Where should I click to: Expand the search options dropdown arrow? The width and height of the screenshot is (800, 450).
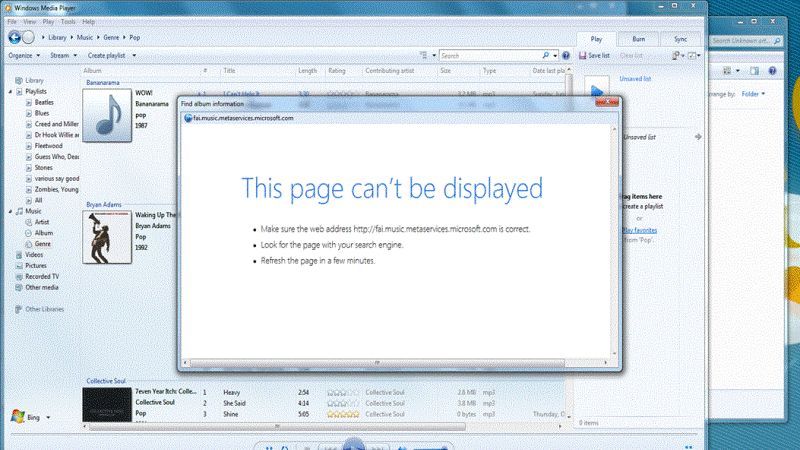coord(555,55)
